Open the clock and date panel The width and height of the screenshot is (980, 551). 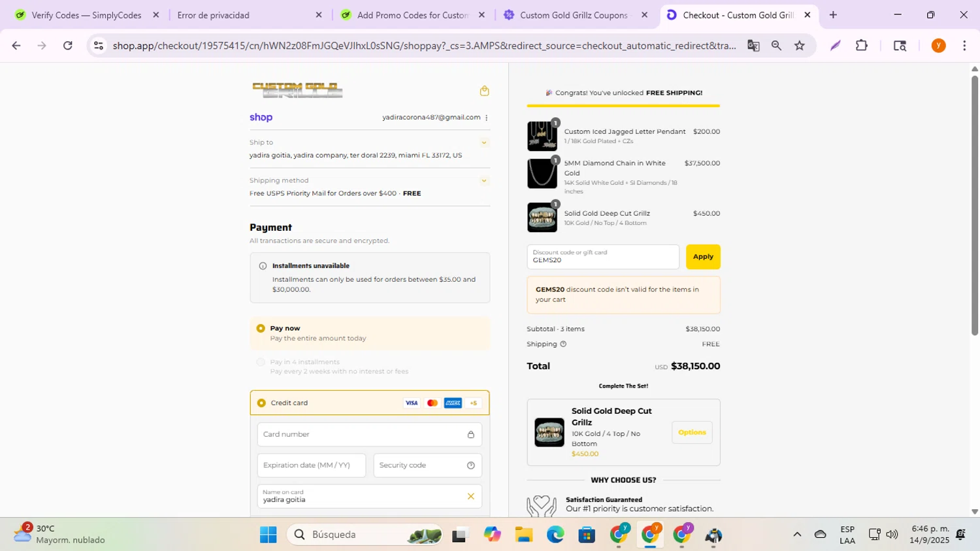[930, 535]
